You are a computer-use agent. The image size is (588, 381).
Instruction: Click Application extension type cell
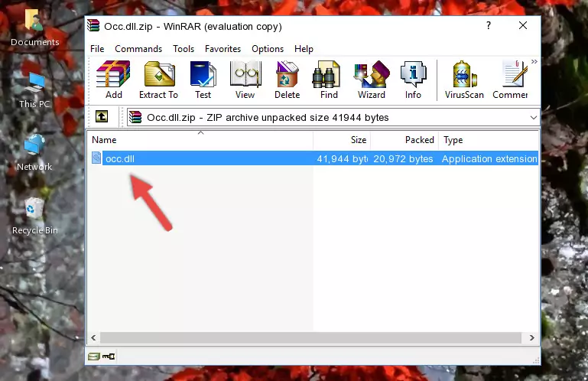(489, 159)
